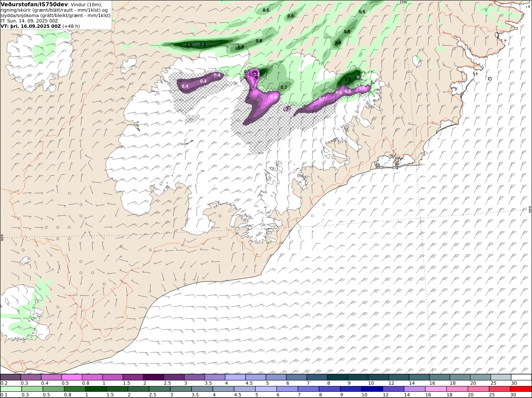Pick the top legend swatch between 0.5 and 0.8
532x398 pixels.
[71, 377]
